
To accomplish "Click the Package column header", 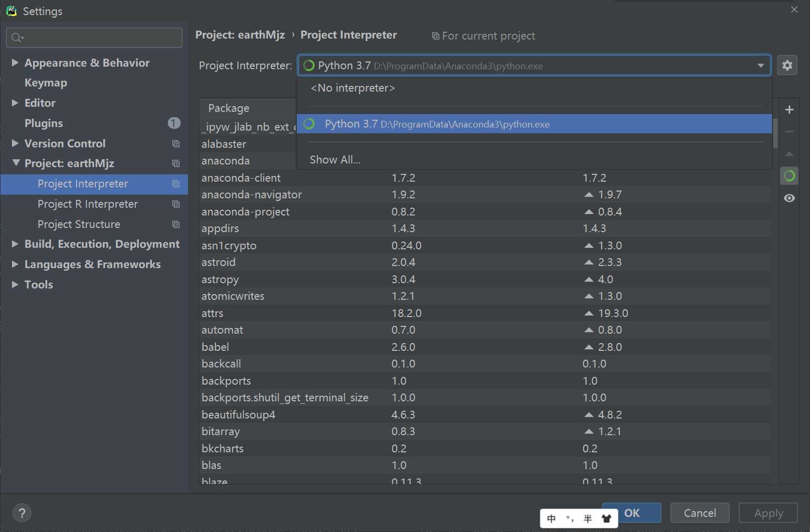I will [229, 108].
